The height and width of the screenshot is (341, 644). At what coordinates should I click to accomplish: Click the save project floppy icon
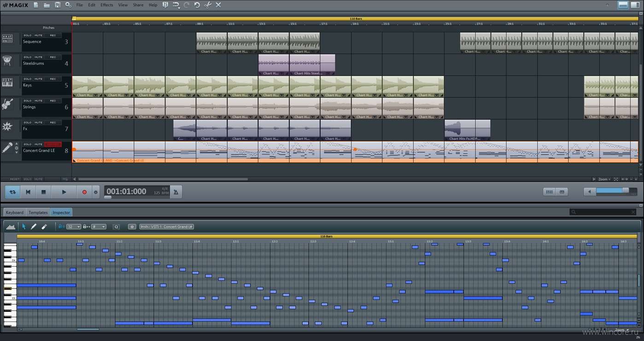tap(58, 5)
